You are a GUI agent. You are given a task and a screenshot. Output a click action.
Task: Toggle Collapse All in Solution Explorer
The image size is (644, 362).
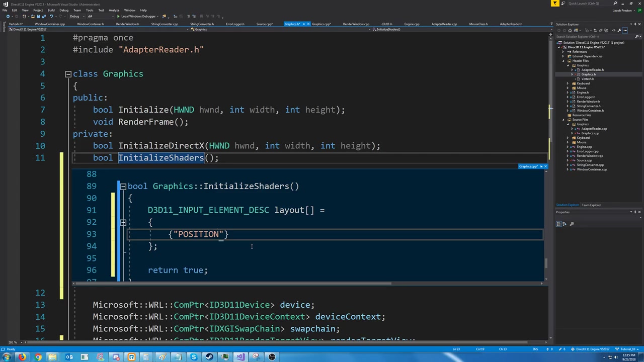(x=601, y=31)
